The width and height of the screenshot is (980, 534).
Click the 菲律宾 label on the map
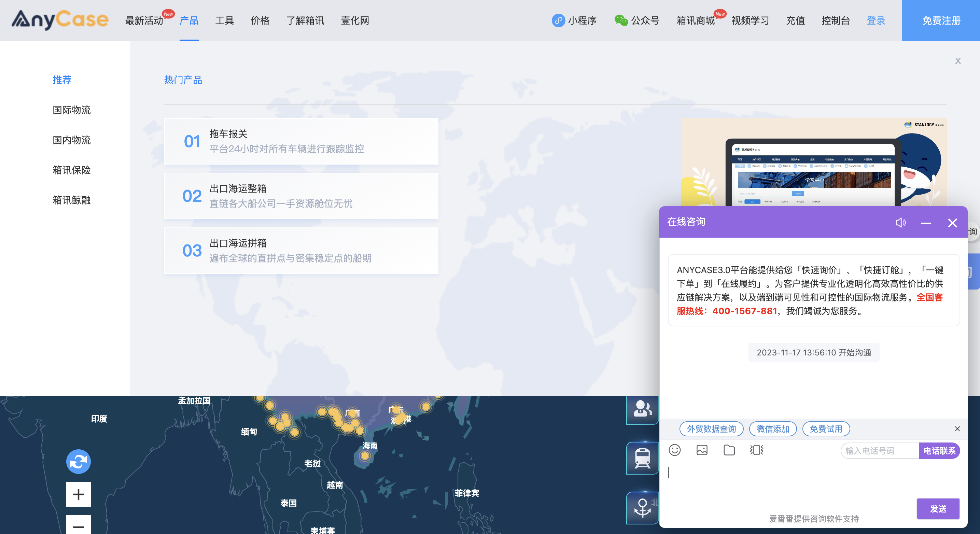pyautogui.click(x=467, y=493)
